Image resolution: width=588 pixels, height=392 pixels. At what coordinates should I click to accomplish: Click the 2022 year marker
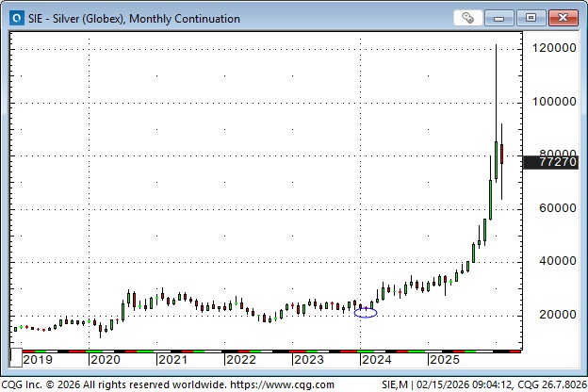(240, 359)
